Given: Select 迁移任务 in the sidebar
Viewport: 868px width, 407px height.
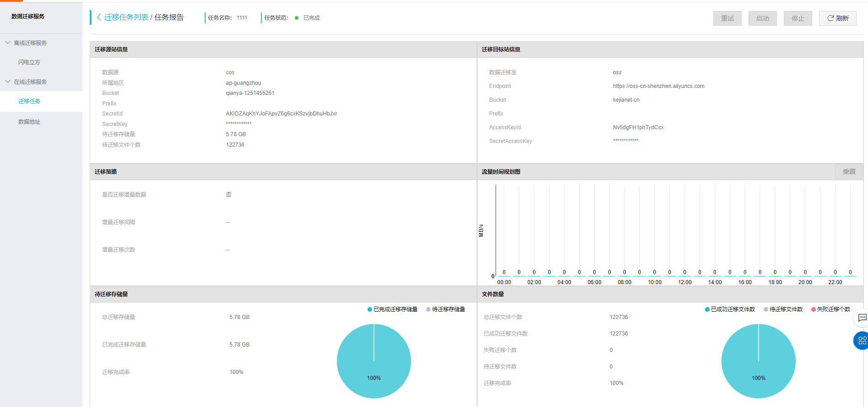Looking at the screenshot, I should [29, 101].
